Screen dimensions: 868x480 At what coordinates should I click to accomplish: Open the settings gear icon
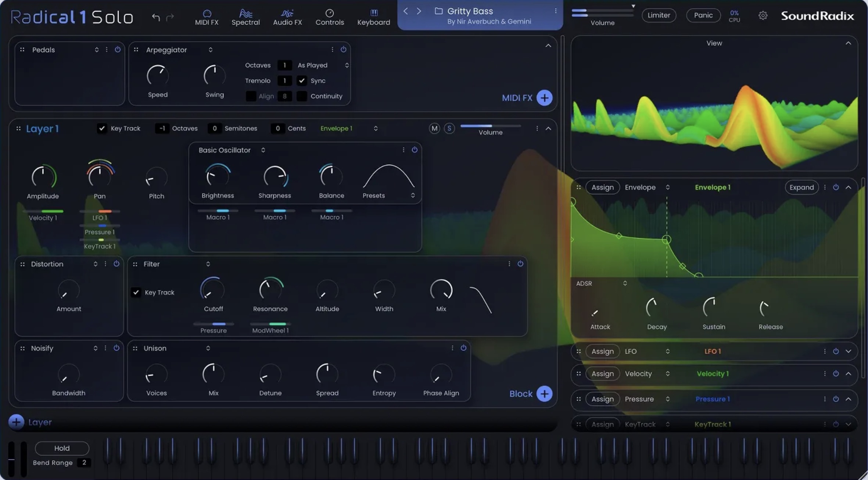tap(763, 15)
